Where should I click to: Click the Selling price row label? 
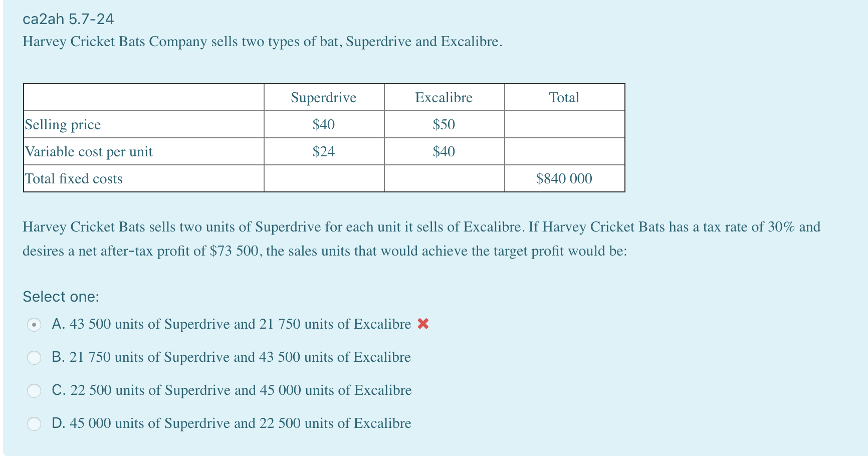(x=63, y=125)
